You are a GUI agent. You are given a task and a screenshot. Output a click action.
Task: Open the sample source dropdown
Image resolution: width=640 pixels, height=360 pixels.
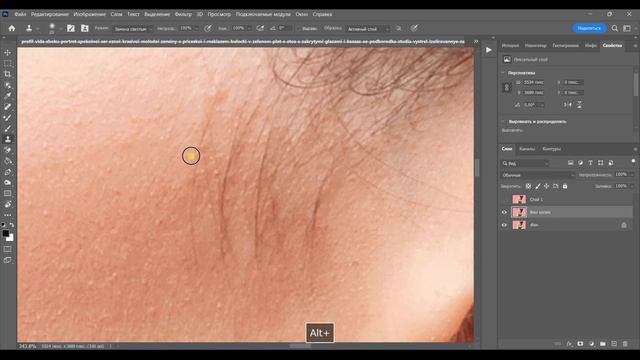367,29
